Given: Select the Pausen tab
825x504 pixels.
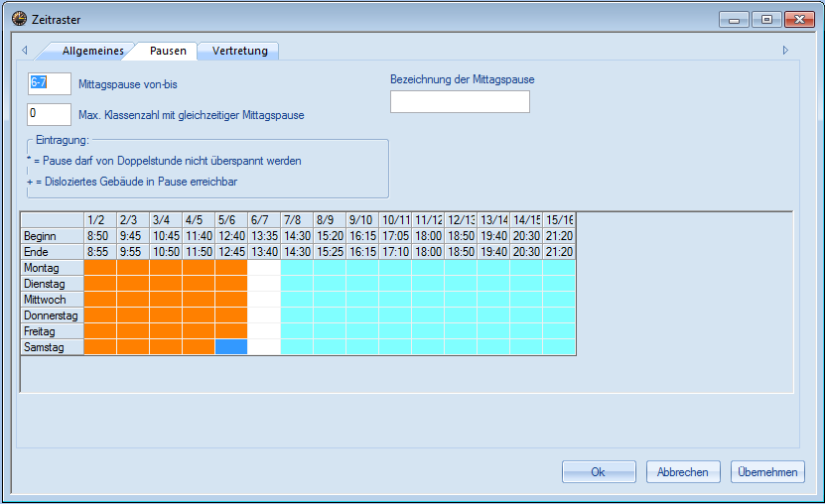Looking at the screenshot, I should pyautogui.click(x=167, y=51).
